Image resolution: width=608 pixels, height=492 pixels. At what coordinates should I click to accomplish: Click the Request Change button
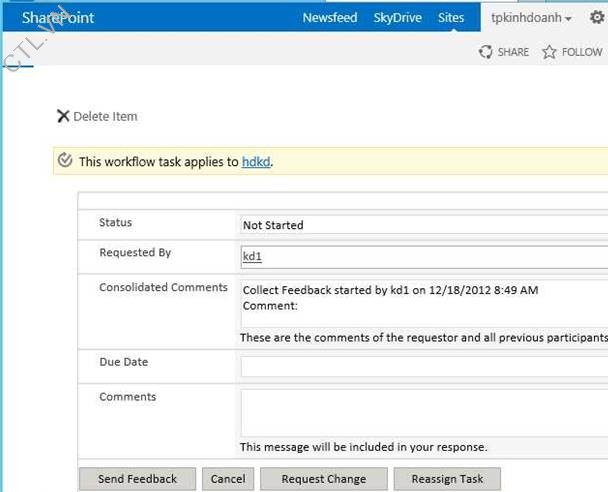coord(324,479)
